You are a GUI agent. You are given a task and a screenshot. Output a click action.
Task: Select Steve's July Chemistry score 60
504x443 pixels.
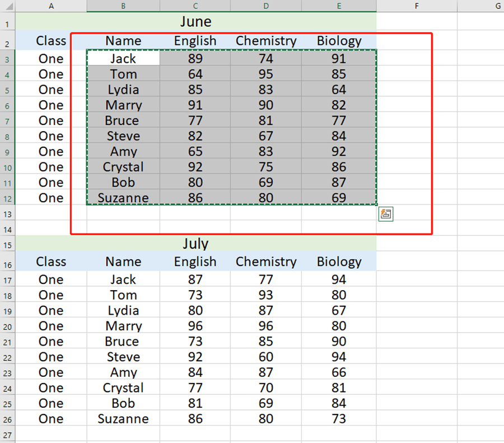266,356
